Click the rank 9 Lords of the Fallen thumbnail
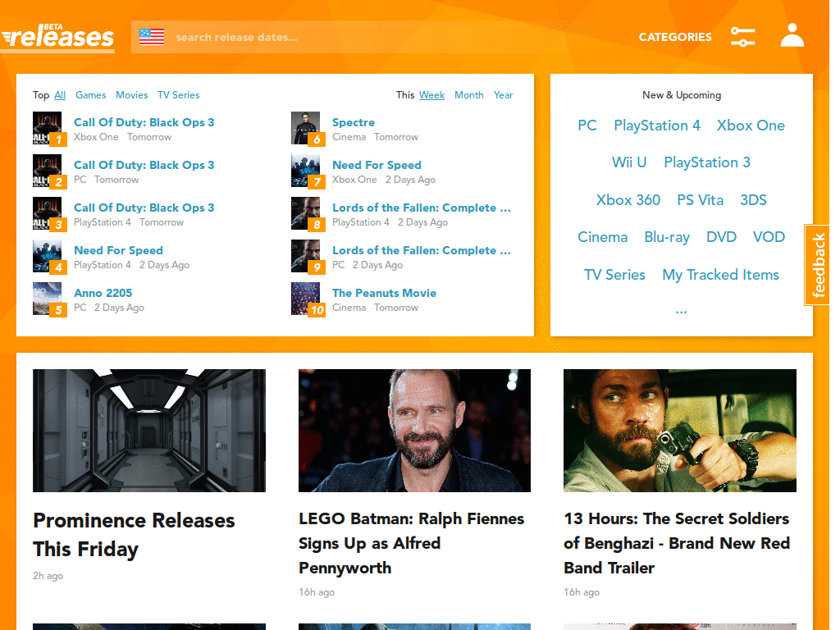 (305, 256)
